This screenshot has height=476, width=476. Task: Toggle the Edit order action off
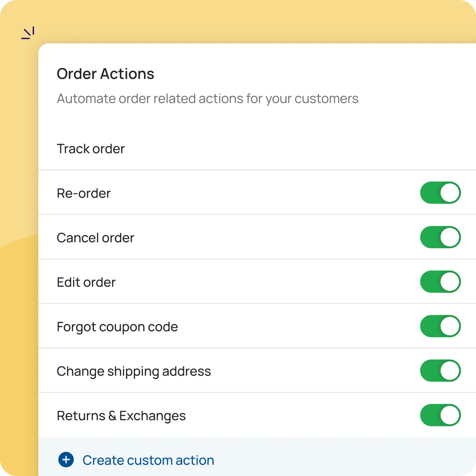pyautogui.click(x=440, y=282)
